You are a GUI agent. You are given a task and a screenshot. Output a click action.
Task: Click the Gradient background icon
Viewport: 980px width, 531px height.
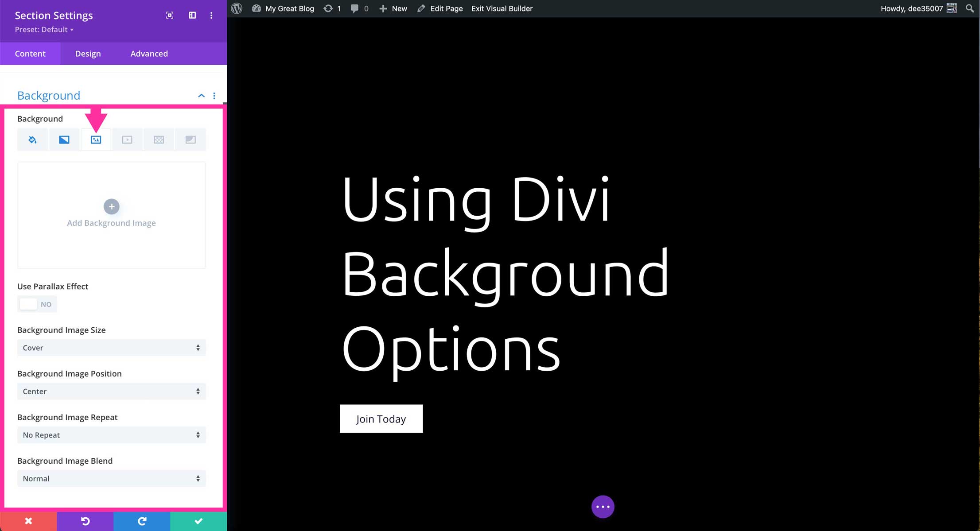click(x=64, y=140)
